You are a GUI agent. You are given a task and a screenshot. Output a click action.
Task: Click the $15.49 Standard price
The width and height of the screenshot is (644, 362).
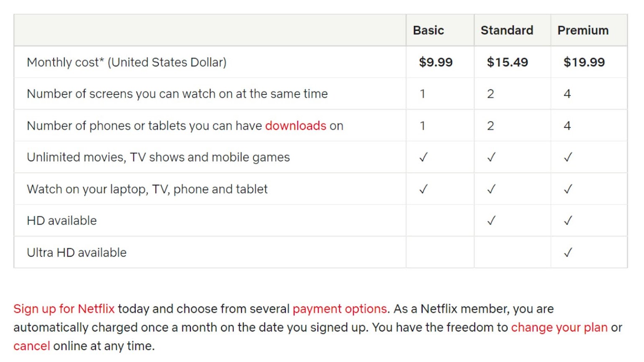pyautogui.click(x=507, y=62)
